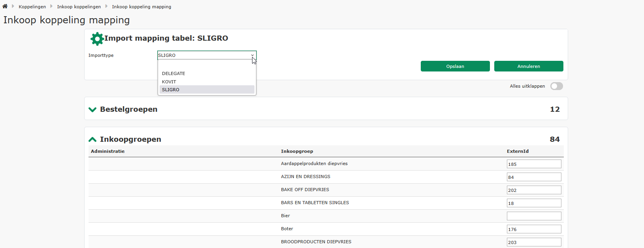
Task: Click the Importtype dropdown arrow
Action: [252, 55]
